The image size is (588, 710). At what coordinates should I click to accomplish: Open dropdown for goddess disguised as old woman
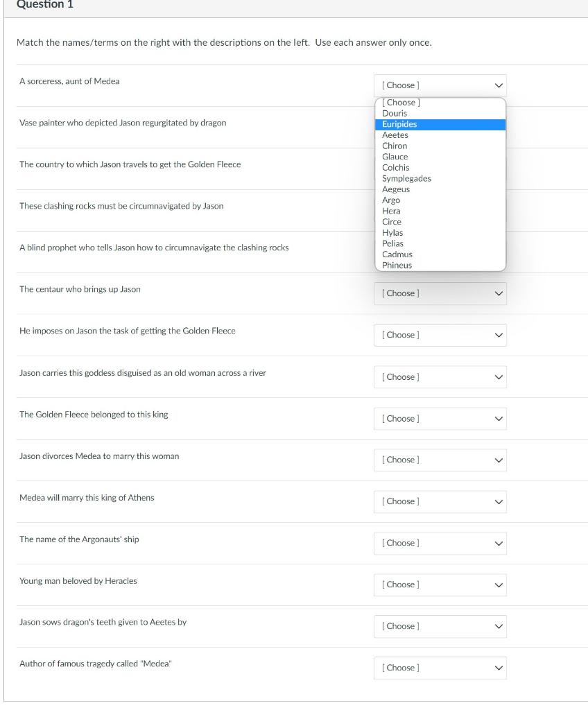point(440,377)
